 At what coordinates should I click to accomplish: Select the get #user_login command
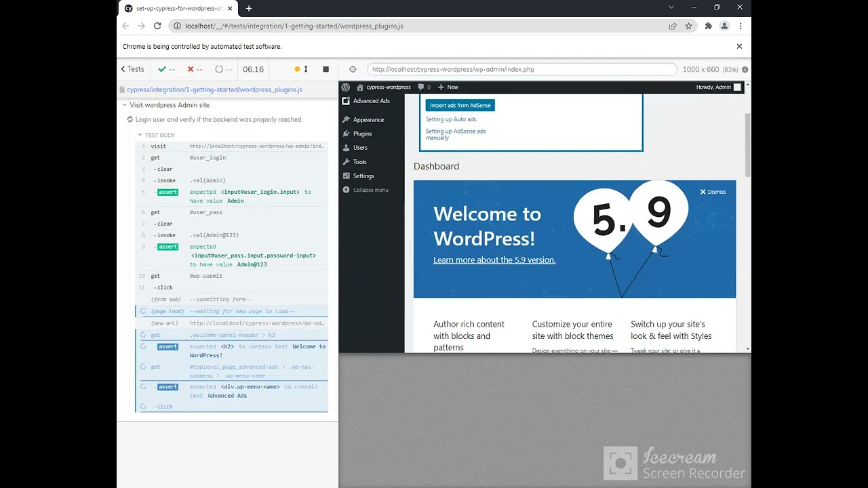pos(231,157)
